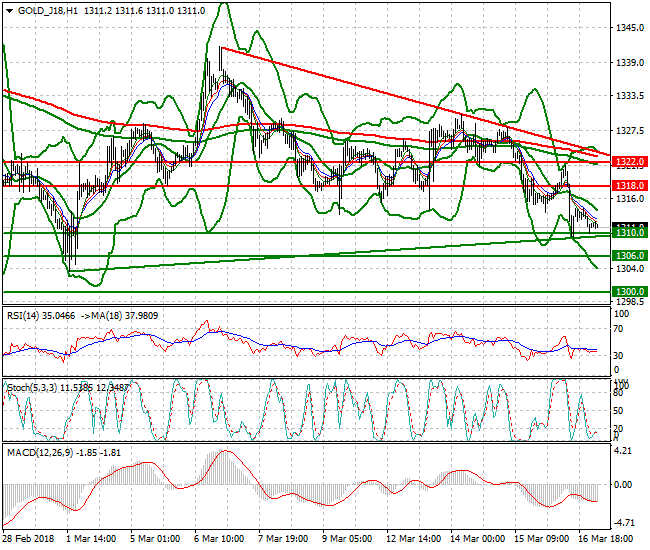Click the 7 Mar 19:00 time label
The image size is (650, 550).
283,539
